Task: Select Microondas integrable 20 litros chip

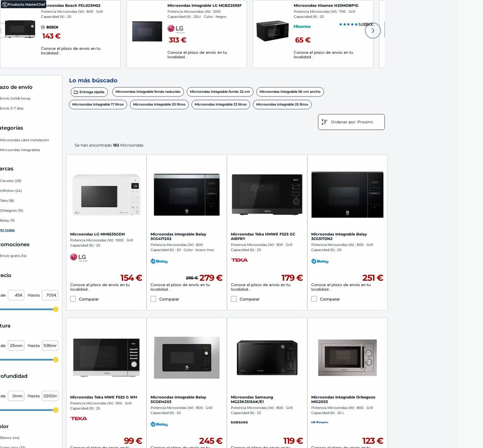Action: click(x=159, y=104)
